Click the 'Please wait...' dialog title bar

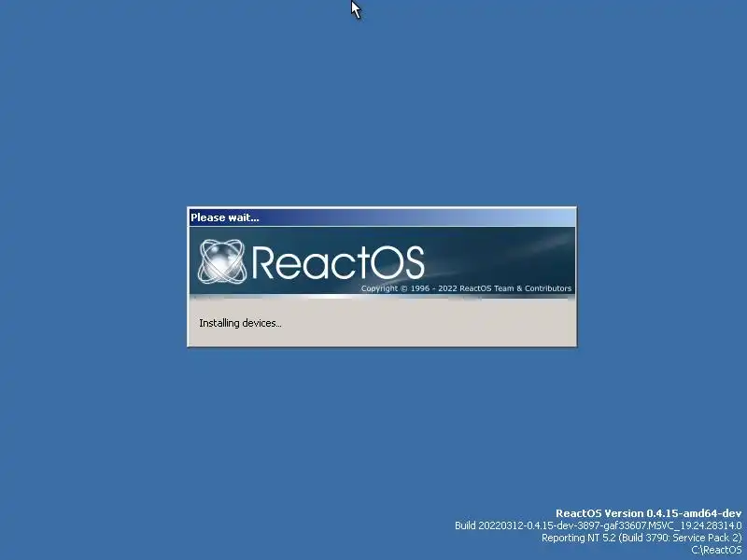(x=382, y=217)
